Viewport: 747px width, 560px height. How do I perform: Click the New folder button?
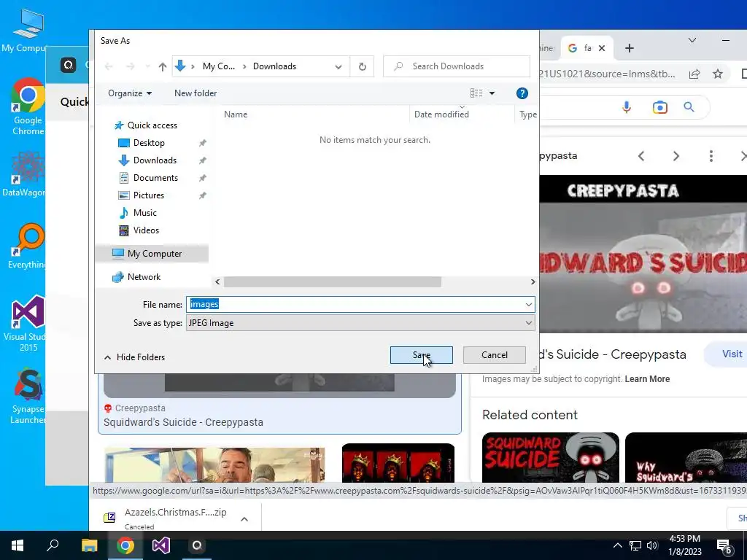196,93
